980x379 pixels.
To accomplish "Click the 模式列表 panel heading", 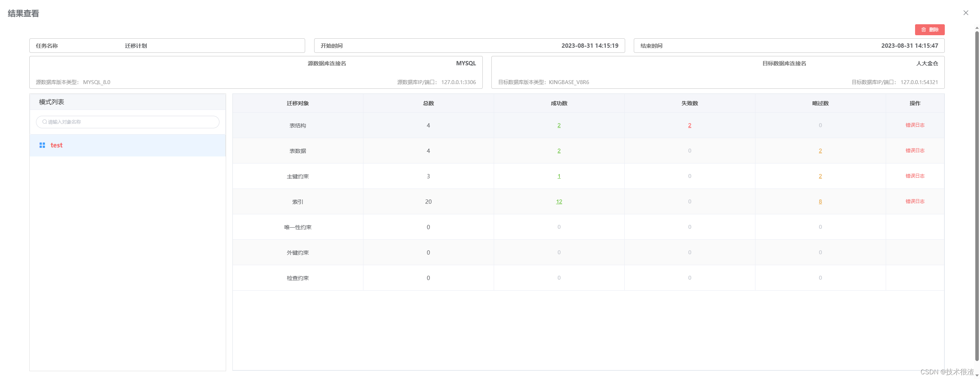I will [x=52, y=102].
